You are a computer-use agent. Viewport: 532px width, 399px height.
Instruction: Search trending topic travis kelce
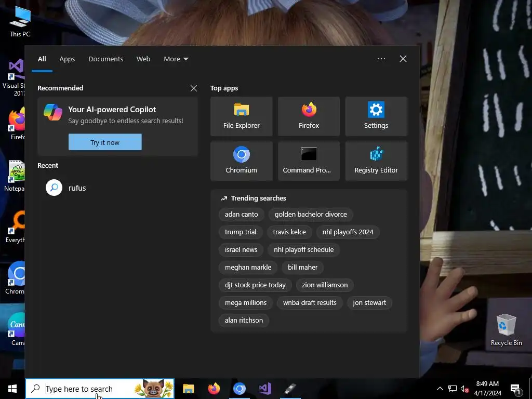(x=289, y=232)
